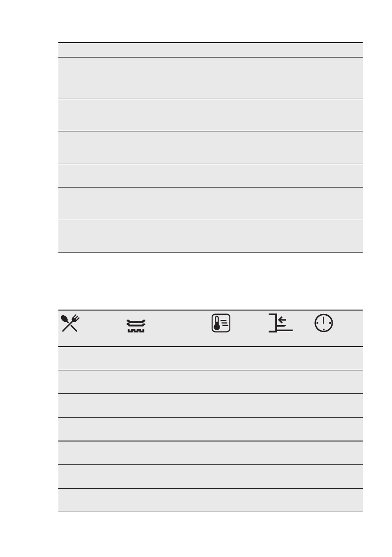Select bottom row cell in clock column
Screen dimensions: 392x557
337,500
